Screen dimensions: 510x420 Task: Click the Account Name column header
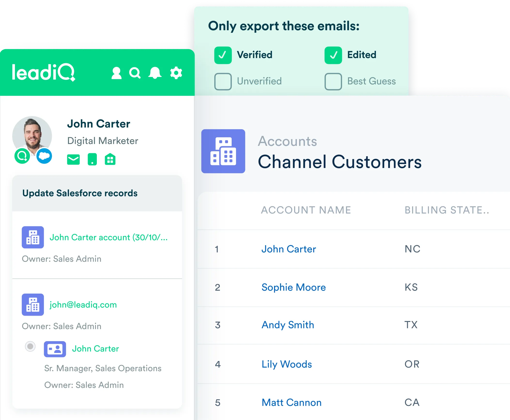pyautogui.click(x=306, y=210)
